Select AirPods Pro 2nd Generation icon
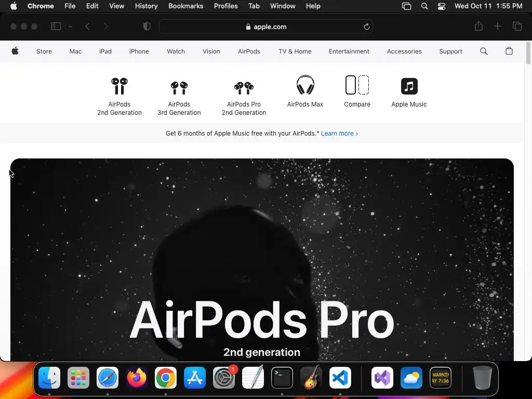Viewport: 532px width, 399px height. (244, 88)
